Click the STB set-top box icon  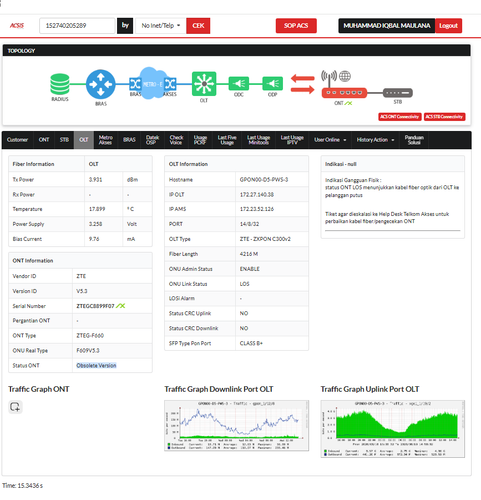[x=398, y=93]
